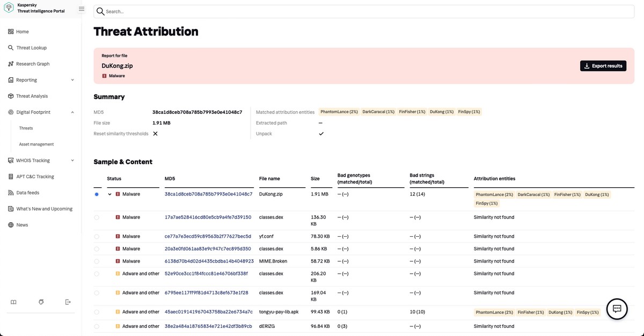Click the sign-out arrow icon
Image resolution: width=644 pixels, height=336 pixels.
(x=68, y=302)
